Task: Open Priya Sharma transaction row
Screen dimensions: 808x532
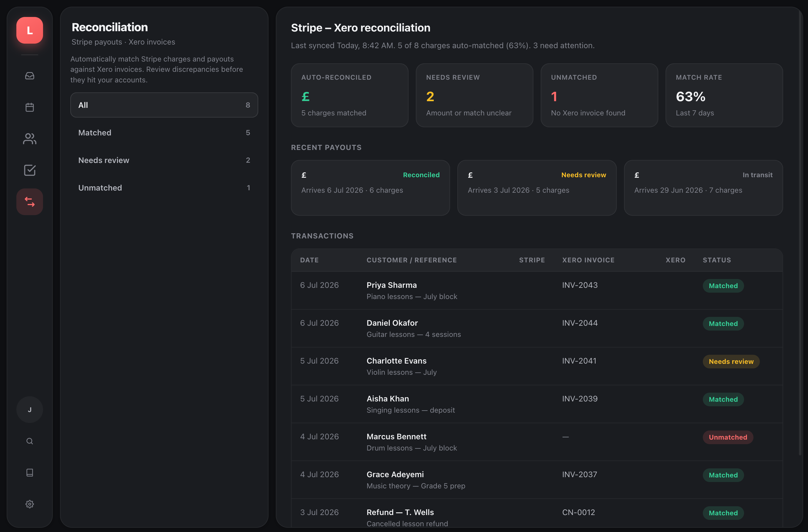Action: point(537,291)
